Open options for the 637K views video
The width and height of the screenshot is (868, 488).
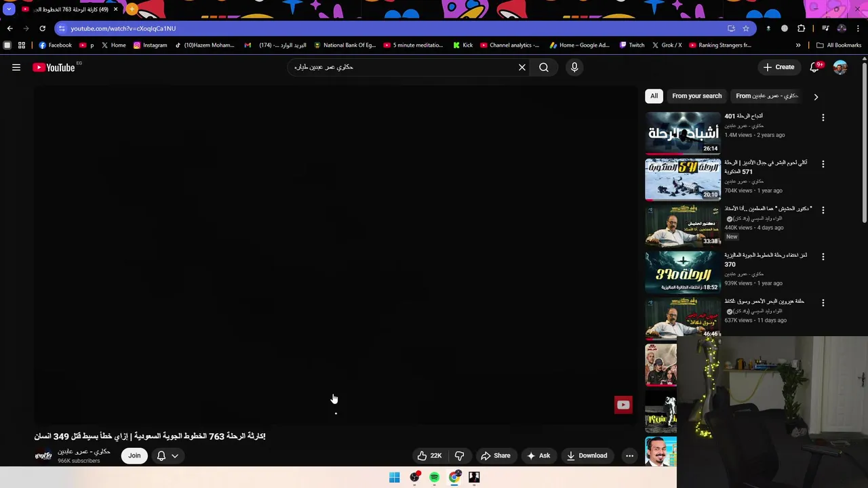pyautogui.click(x=823, y=303)
